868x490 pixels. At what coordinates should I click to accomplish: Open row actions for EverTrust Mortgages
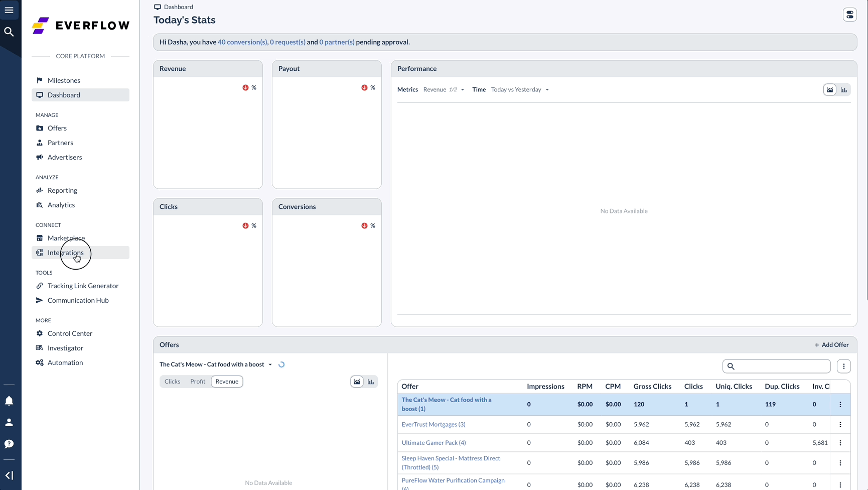840,424
